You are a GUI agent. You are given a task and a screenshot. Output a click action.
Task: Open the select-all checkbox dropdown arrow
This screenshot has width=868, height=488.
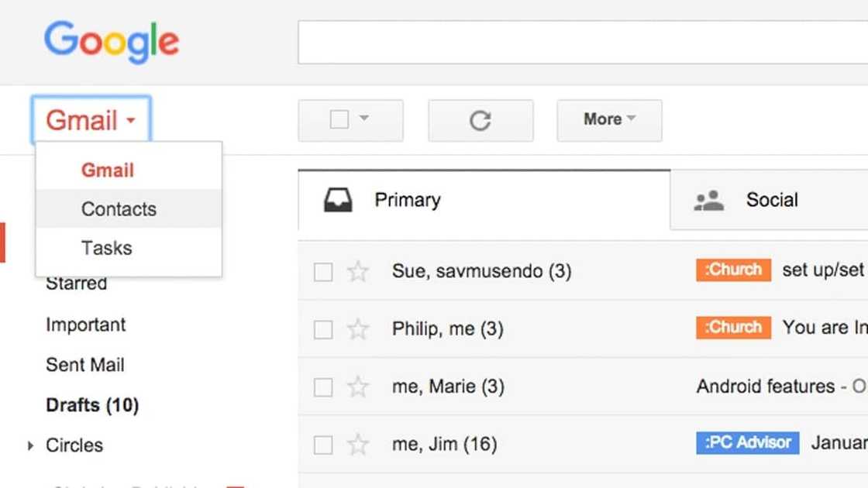click(x=363, y=118)
